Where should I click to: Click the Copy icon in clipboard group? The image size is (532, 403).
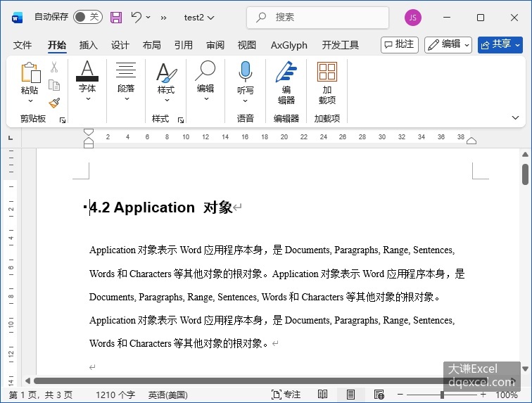54,85
